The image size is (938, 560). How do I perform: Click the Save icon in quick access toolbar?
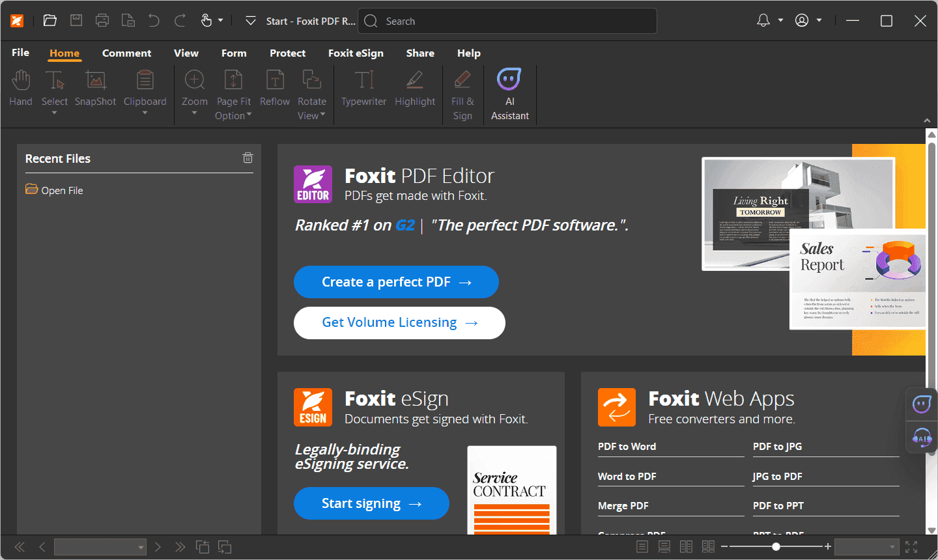76,20
